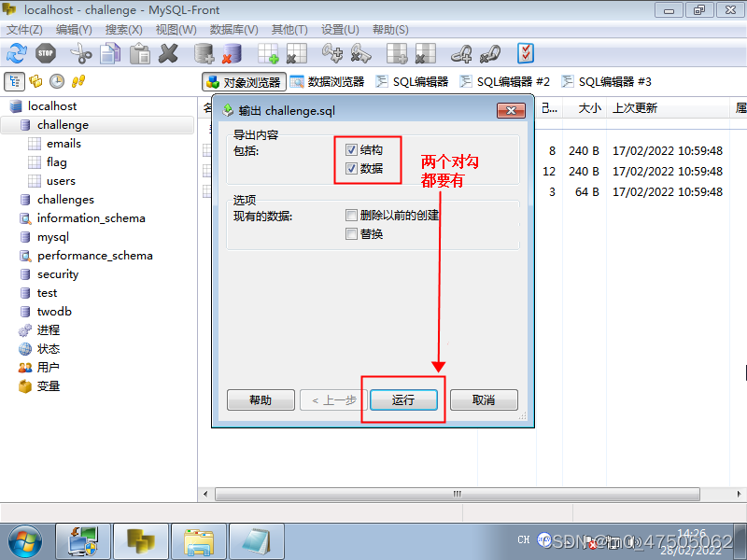Select the mysql database
Screen dimensions: 747x560
(x=53, y=237)
